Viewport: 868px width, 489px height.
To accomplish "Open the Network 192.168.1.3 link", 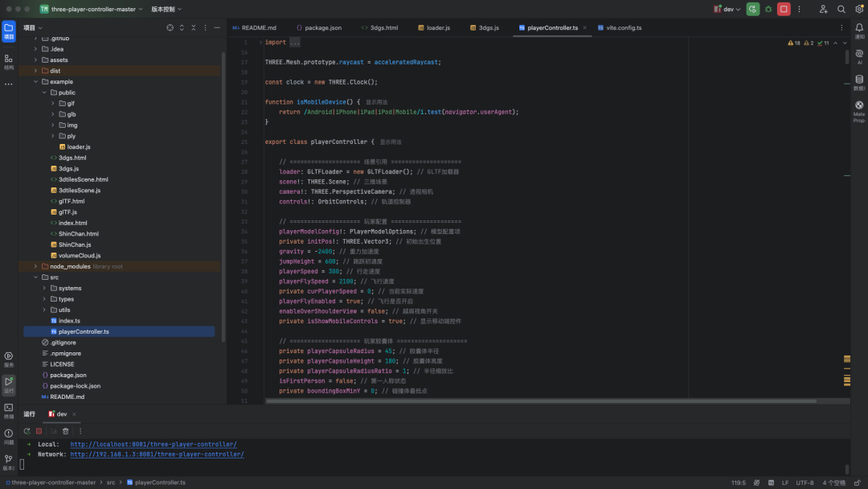I will (x=158, y=454).
